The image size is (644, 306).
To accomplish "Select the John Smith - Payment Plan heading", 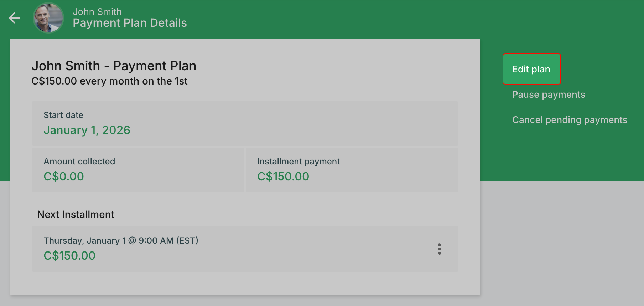I will coord(114,66).
